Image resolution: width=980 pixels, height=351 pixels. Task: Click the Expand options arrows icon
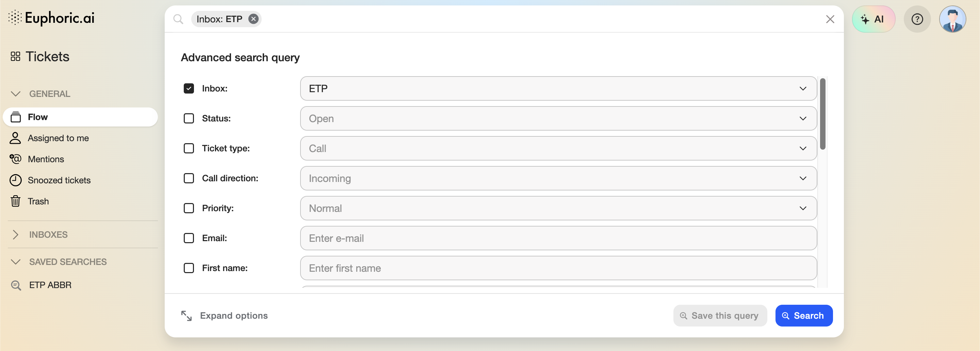pos(186,316)
